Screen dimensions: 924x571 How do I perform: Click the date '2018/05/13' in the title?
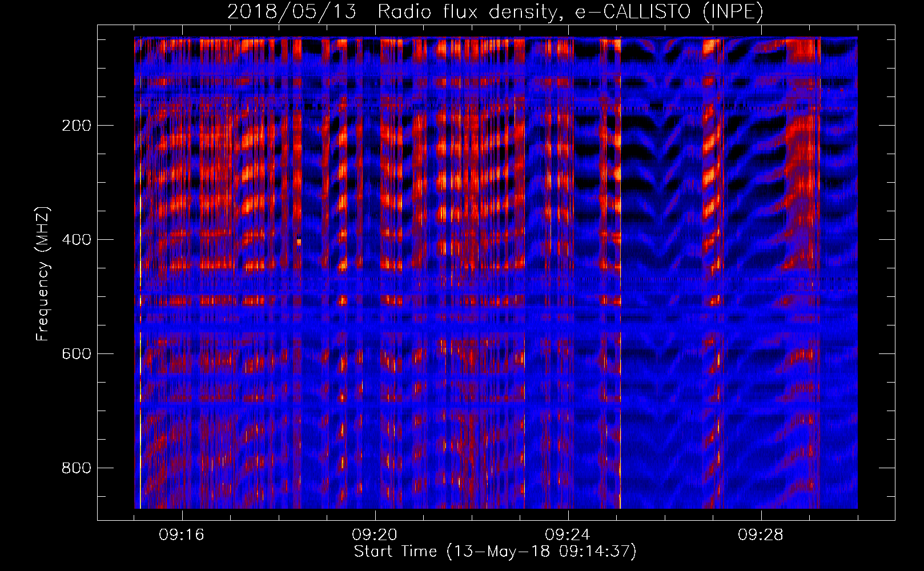click(x=292, y=12)
